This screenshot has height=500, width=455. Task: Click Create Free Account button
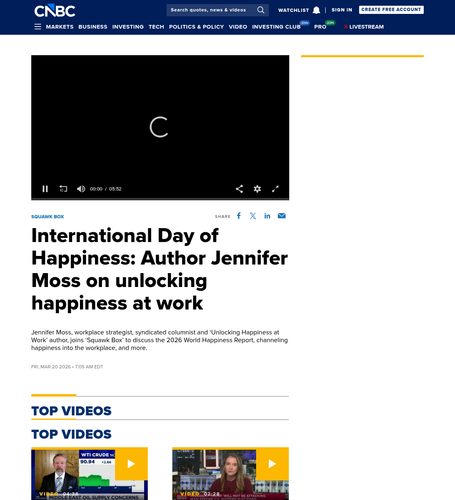[391, 10]
